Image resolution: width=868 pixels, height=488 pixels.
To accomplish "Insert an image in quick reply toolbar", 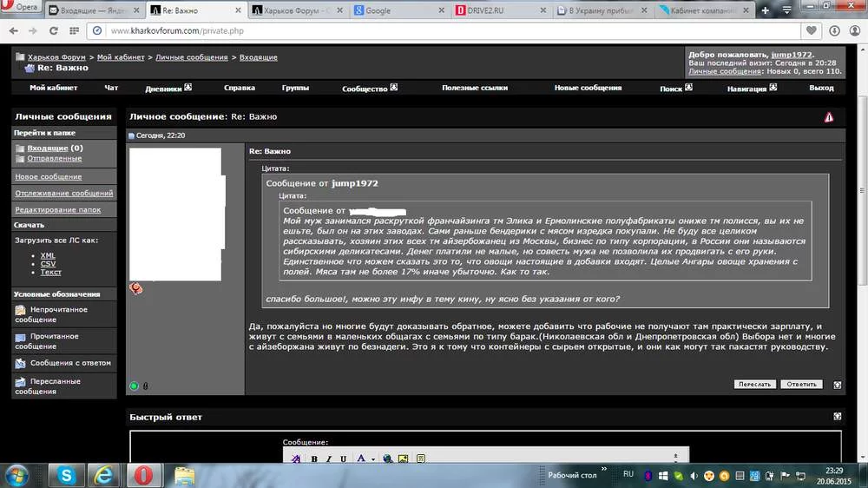I will tap(403, 458).
